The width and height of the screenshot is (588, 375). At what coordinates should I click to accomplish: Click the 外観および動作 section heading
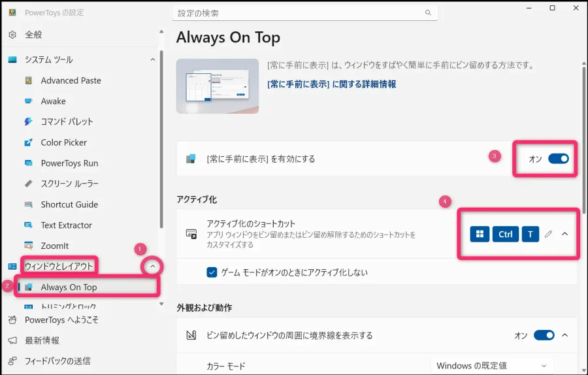pos(204,308)
